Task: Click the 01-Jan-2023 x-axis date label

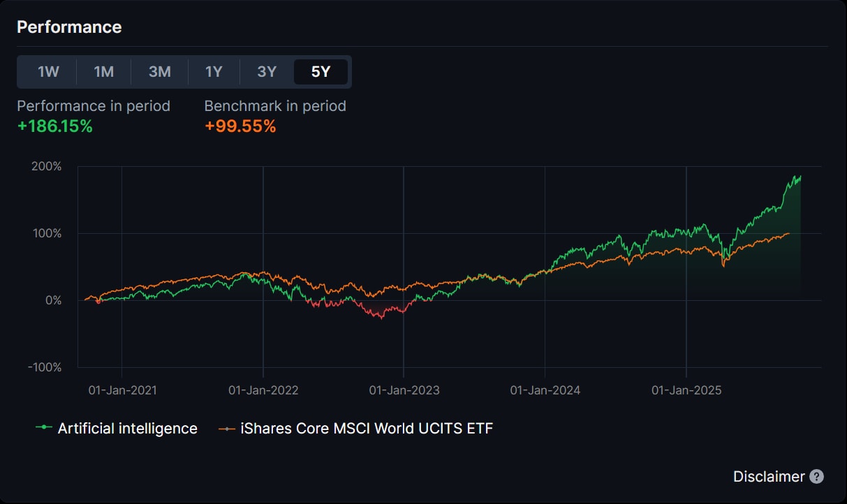Action: click(404, 390)
